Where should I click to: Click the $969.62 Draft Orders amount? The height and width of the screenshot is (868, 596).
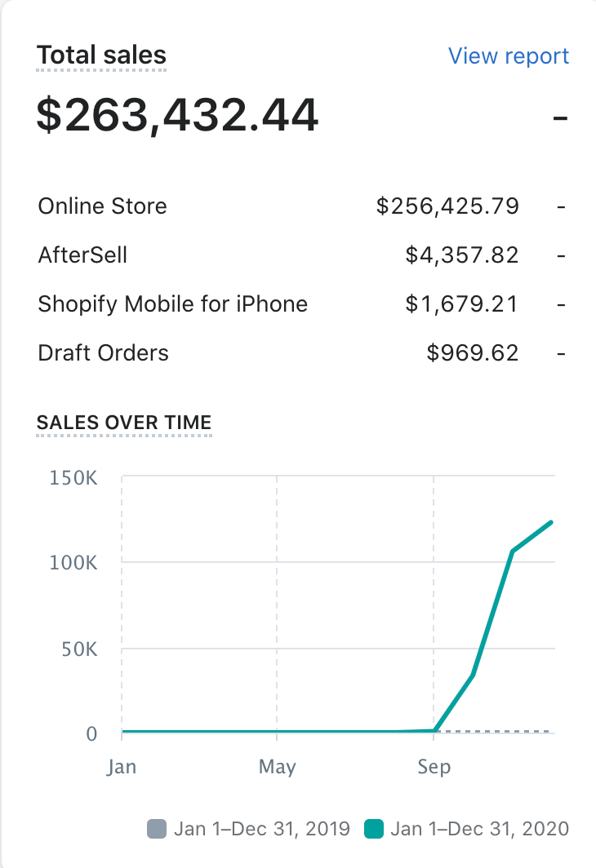tap(472, 353)
